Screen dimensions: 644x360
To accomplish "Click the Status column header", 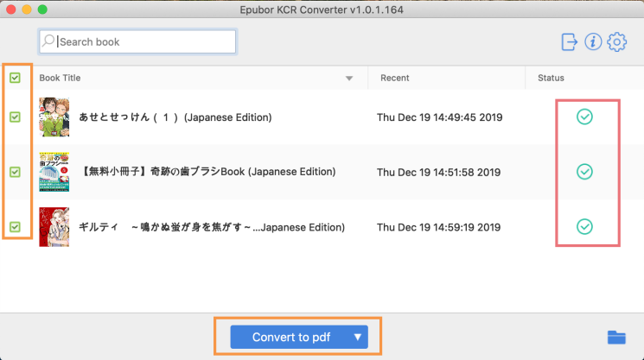I will pyautogui.click(x=551, y=78).
